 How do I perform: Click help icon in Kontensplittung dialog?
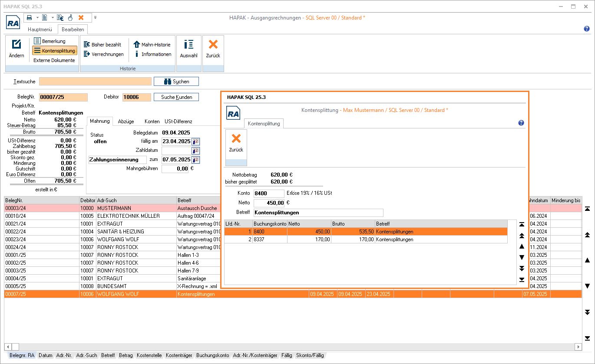pyautogui.click(x=521, y=123)
